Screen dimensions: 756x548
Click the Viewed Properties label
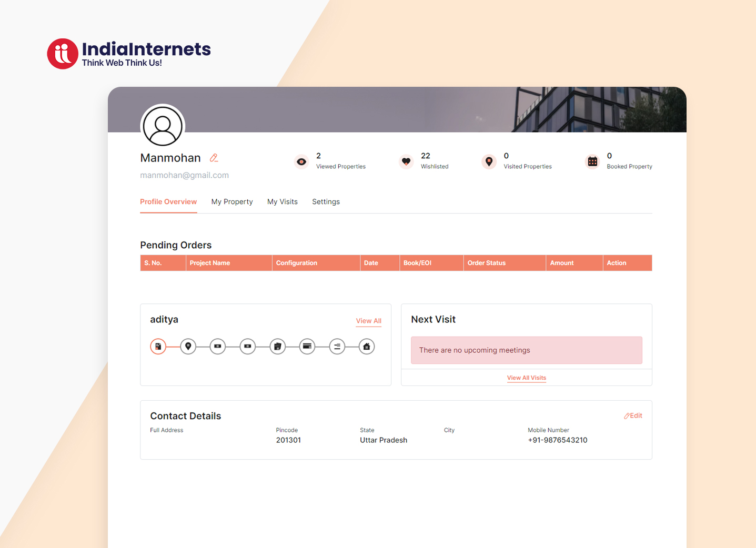[341, 167]
